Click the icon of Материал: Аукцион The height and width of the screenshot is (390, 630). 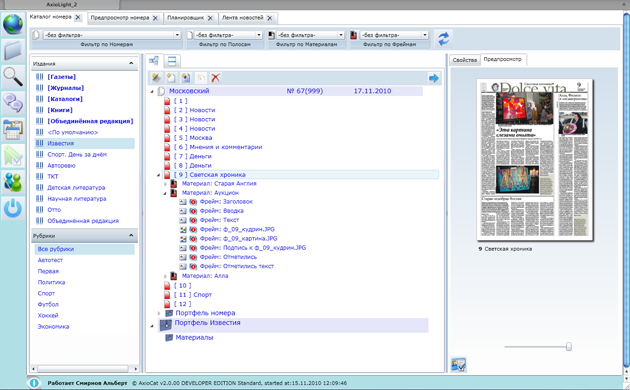click(174, 193)
